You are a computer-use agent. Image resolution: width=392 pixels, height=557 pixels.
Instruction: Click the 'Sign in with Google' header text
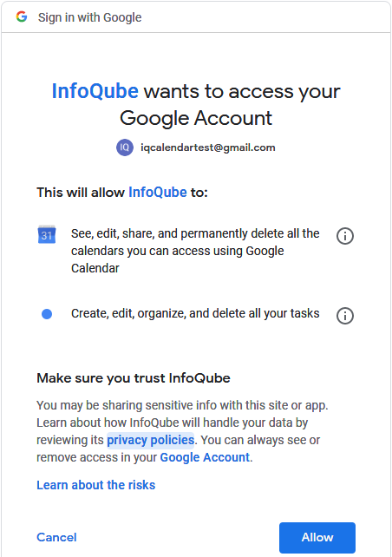pos(90,17)
